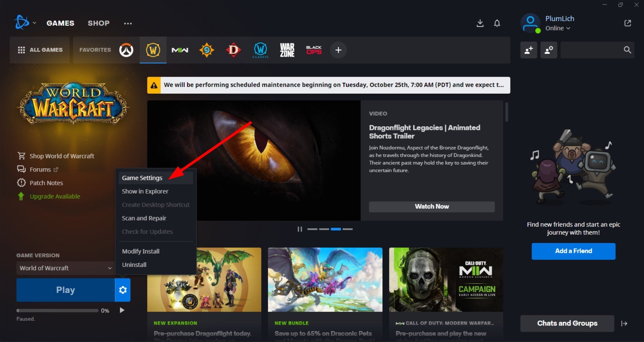Open Patch Notes
The width and height of the screenshot is (644, 342).
tap(40, 183)
